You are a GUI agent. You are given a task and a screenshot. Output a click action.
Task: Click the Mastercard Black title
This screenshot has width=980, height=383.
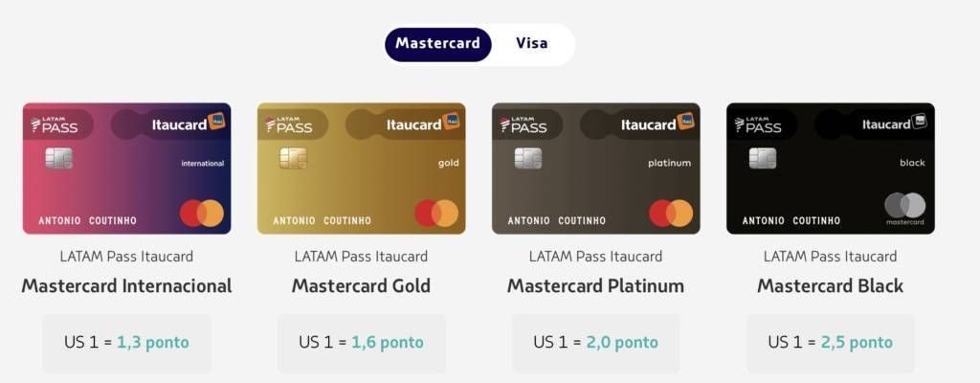tap(831, 286)
